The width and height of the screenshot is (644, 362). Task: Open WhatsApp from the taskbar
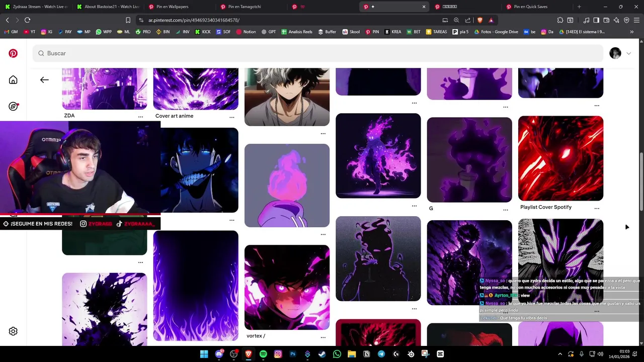click(x=337, y=354)
